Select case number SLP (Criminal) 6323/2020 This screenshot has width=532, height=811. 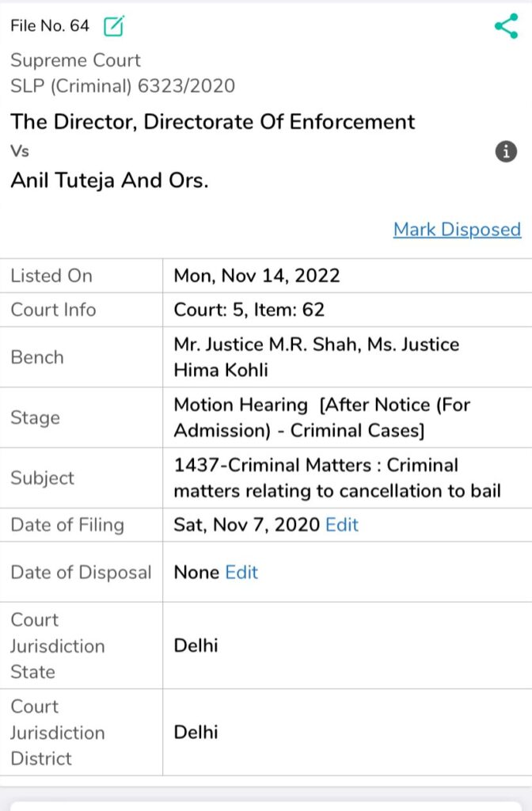click(123, 86)
